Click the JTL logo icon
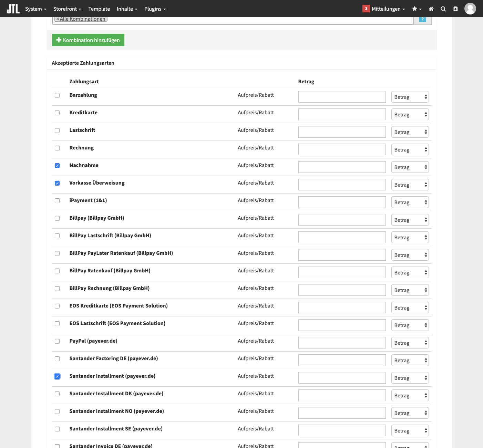The width and height of the screenshot is (483, 448). pos(13,9)
